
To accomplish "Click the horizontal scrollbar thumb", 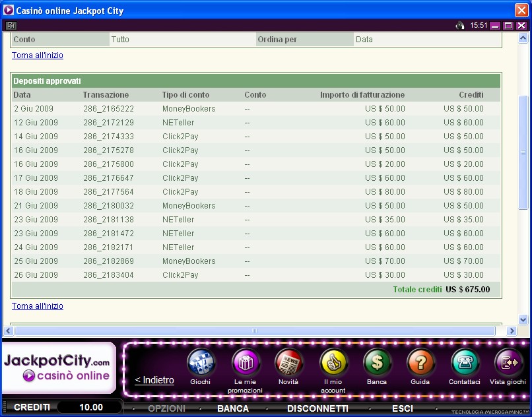I will (x=255, y=331).
